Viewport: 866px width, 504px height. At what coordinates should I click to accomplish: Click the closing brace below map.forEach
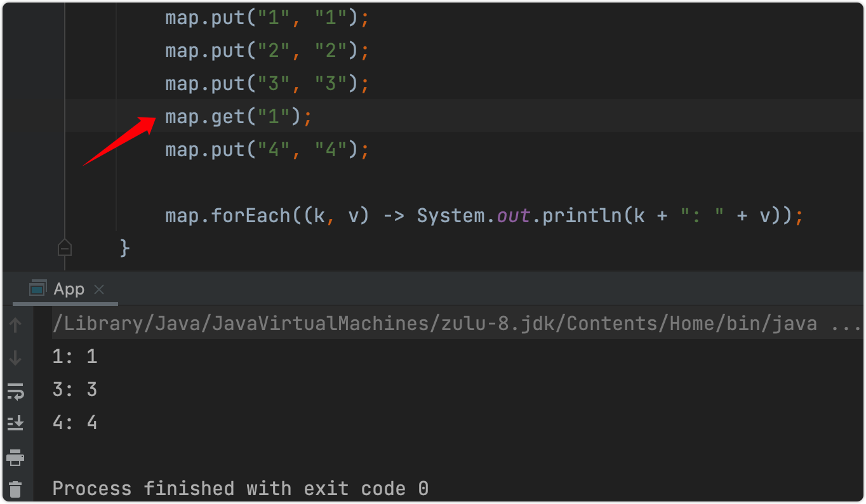click(x=124, y=248)
